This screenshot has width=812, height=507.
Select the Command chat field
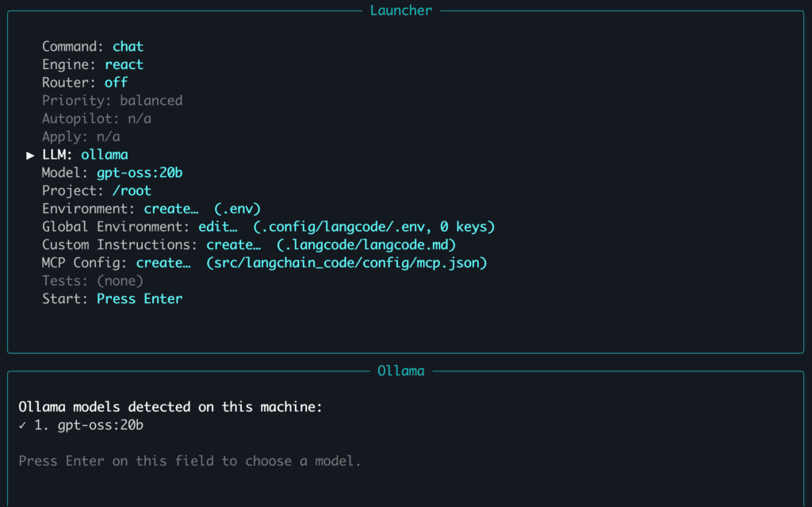(128, 46)
